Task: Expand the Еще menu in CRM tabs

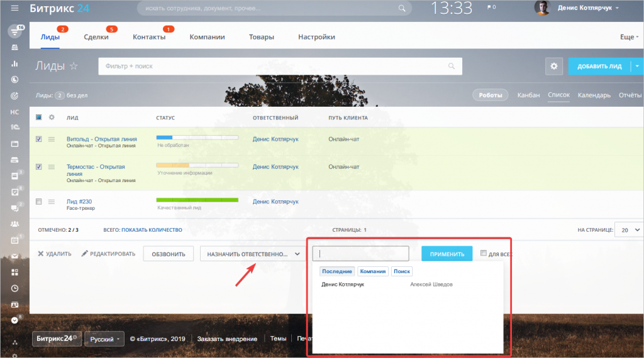Action: tap(629, 37)
